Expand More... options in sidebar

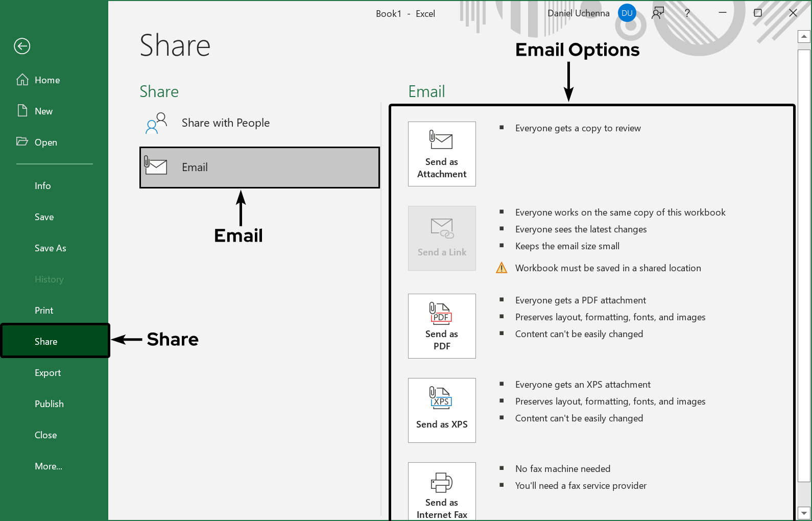click(x=54, y=466)
